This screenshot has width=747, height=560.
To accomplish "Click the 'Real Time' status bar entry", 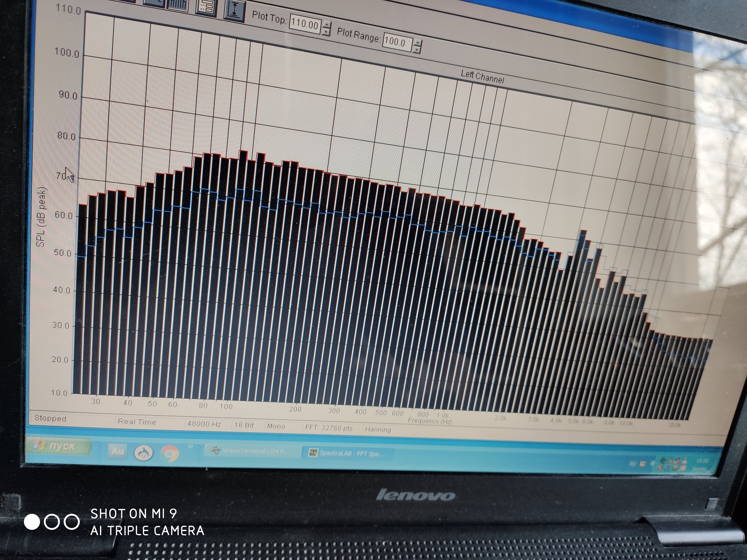I will tap(137, 421).
